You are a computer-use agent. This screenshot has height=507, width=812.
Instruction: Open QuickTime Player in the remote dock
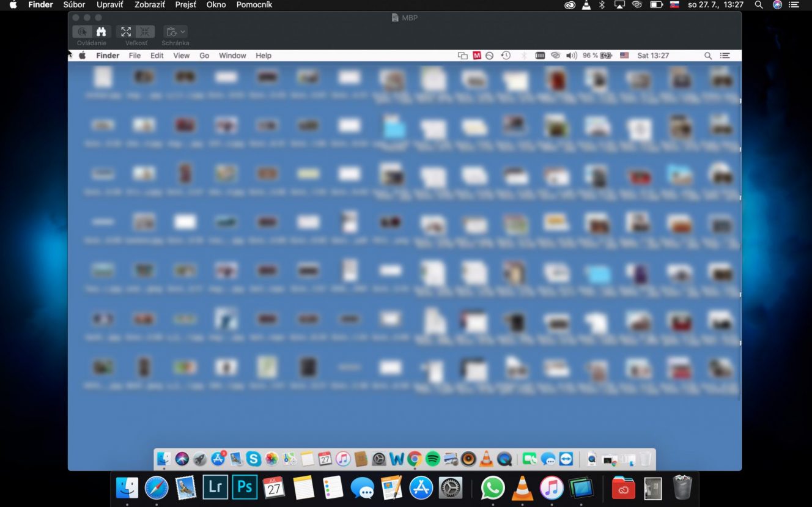[504, 459]
